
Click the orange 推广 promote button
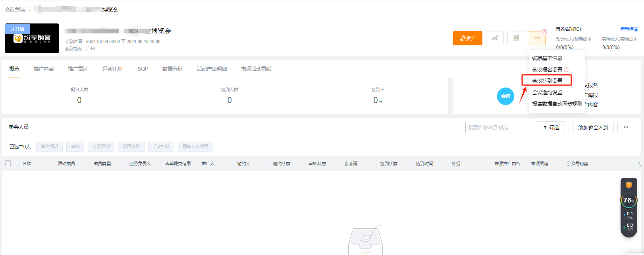tap(468, 38)
